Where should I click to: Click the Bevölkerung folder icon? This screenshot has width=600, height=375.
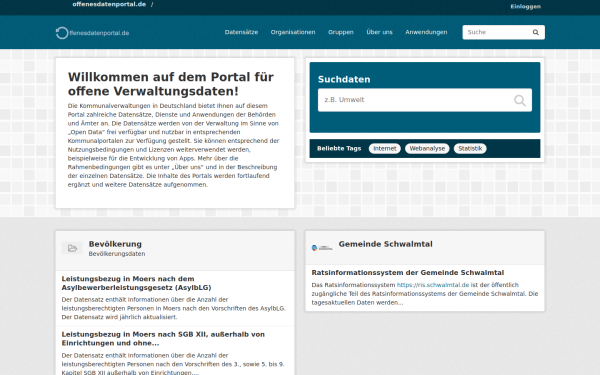pos(72,248)
